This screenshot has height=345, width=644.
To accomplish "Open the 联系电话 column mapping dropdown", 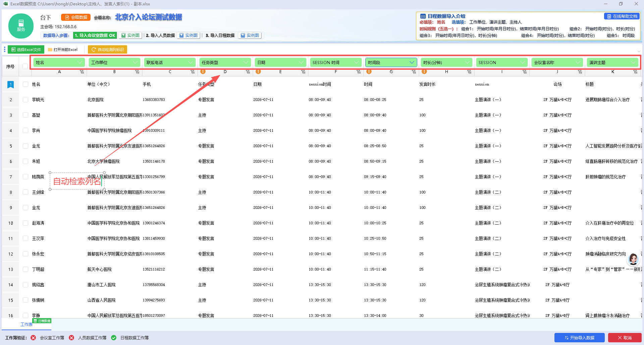I will pos(170,62).
